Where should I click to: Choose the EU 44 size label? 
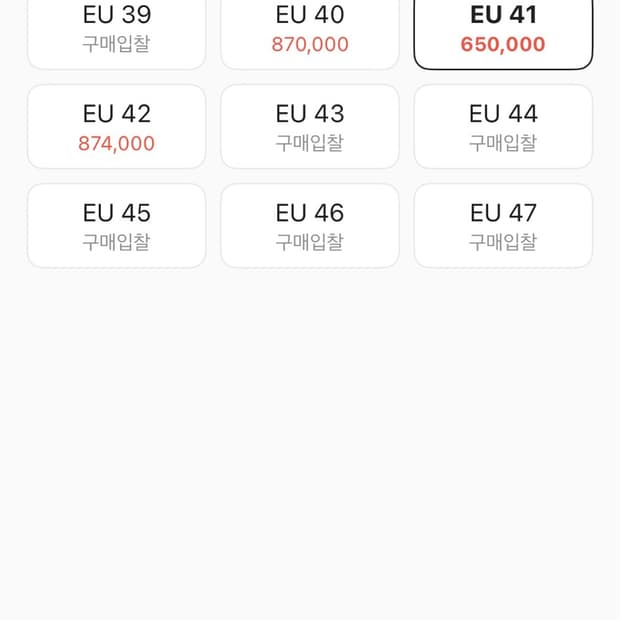pos(503,114)
